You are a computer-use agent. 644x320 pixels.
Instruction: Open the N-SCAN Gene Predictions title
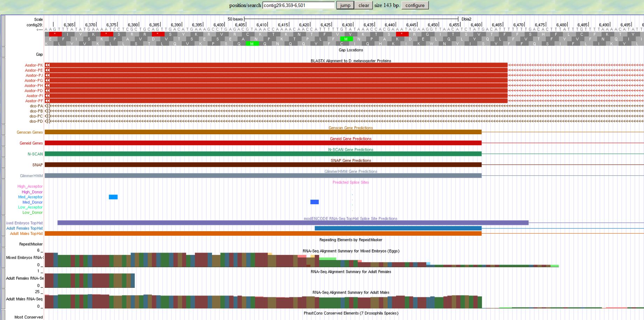[351, 150]
